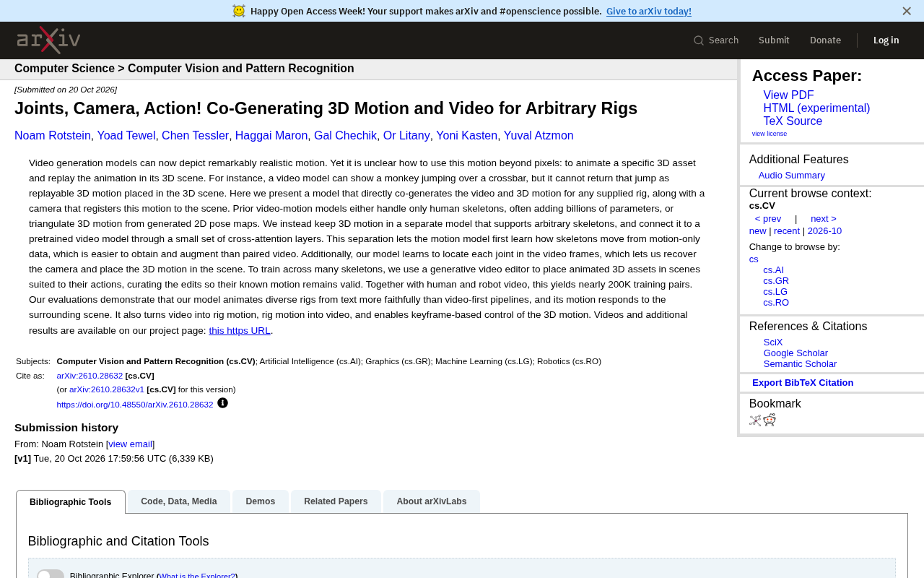Go to the Donate page

click(825, 40)
